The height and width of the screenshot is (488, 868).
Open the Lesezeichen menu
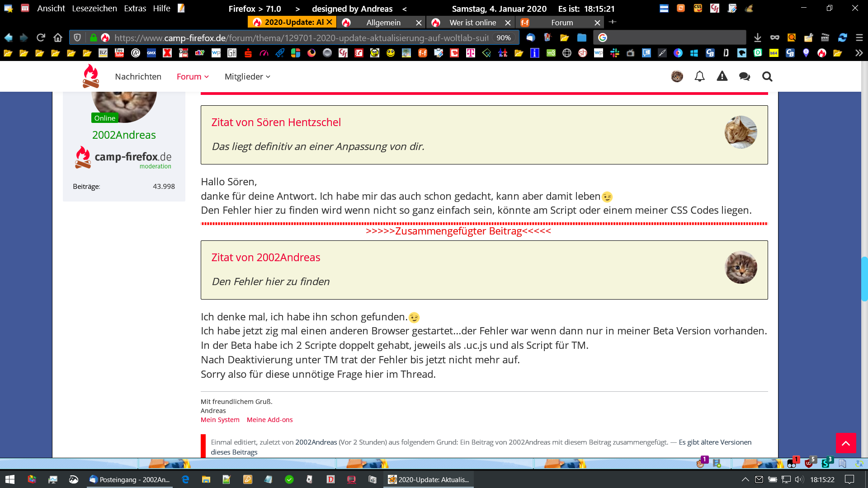coord(94,8)
